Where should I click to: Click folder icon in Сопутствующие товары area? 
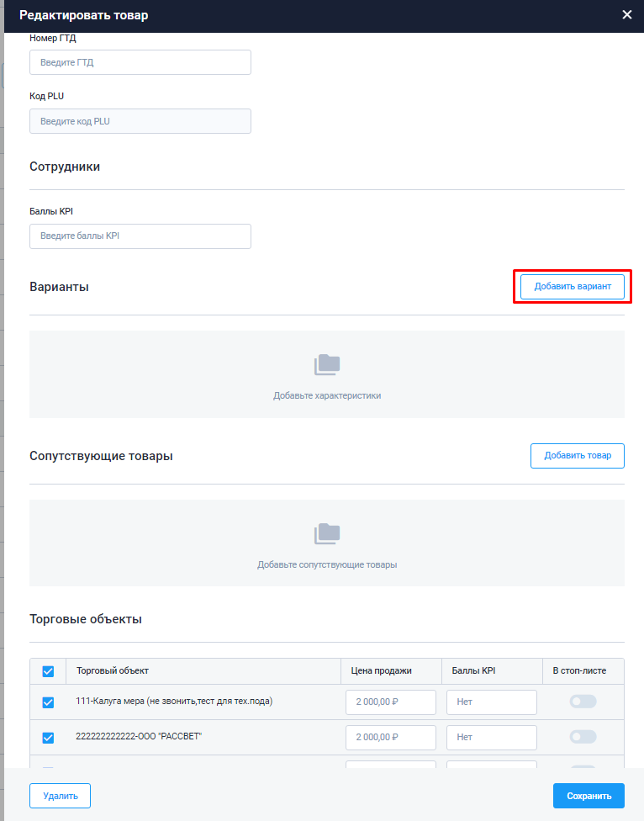pos(327,533)
